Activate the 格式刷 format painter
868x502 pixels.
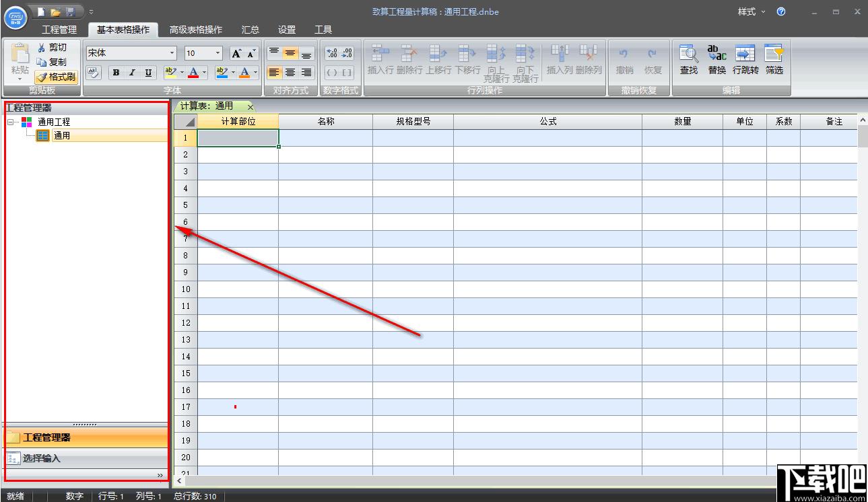tap(56, 77)
